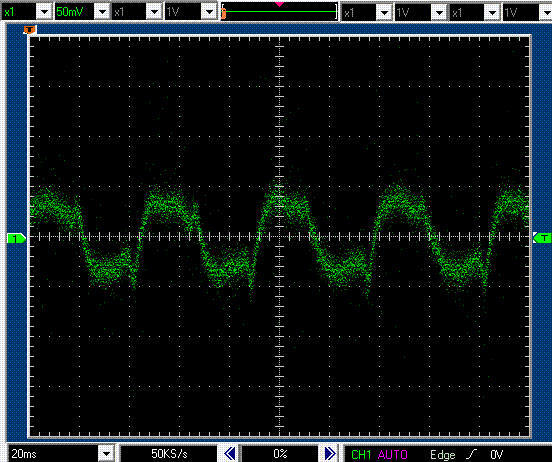Screen dimensions: 552x462
Task: Select the green channel 1 ground marker
Action: pyautogui.click(x=16, y=238)
